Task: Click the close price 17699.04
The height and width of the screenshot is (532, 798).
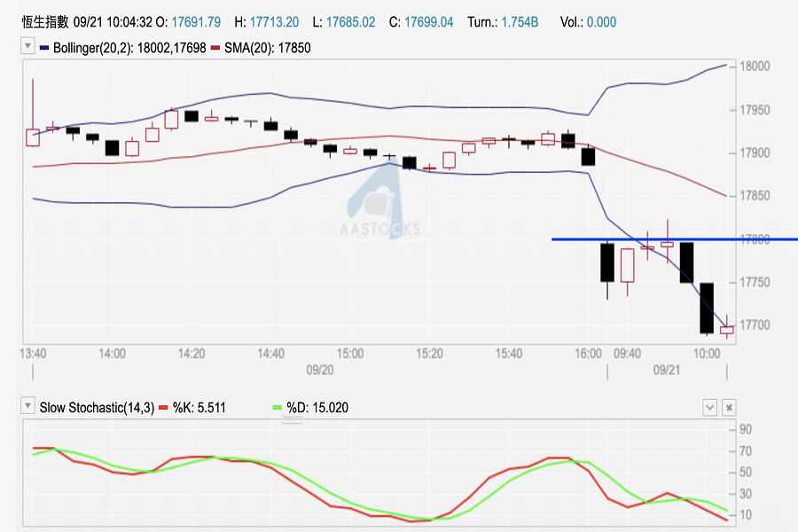Action: click(x=429, y=22)
